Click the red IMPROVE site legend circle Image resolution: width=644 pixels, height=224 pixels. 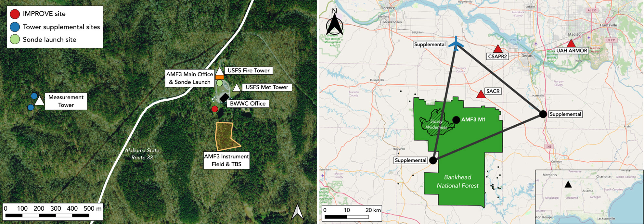click(15, 14)
